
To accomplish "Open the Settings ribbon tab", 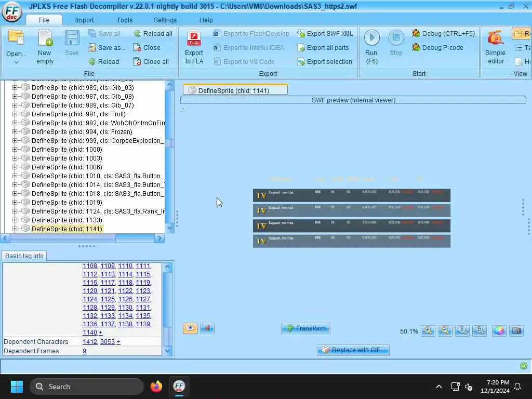I will click(x=165, y=20).
